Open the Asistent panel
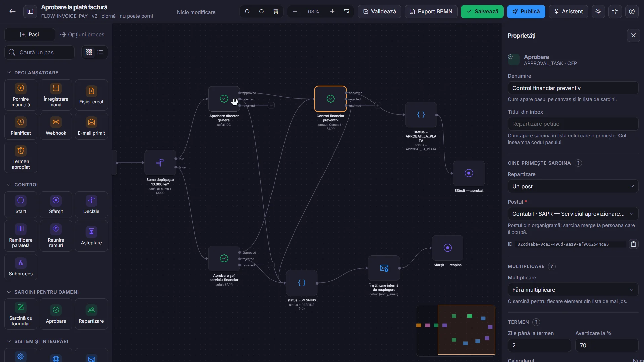The height and width of the screenshot is (362, 644). click(568, 11)
